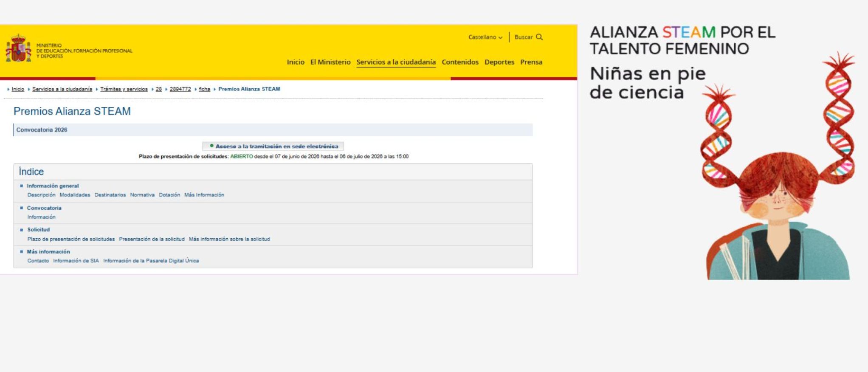The image size is (868, 372).
Task: Click the Niñas en pie de ciencia slogan
Action: point(648,83)
